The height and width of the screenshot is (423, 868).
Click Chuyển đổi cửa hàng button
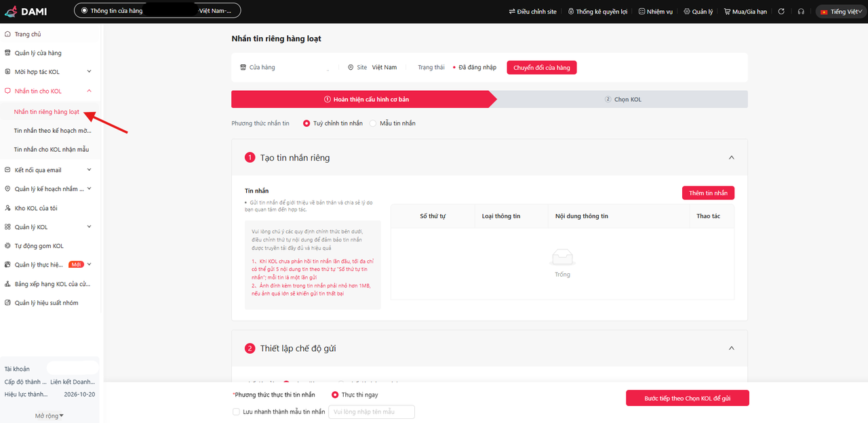pyautogui.click(x=541, y=68)
